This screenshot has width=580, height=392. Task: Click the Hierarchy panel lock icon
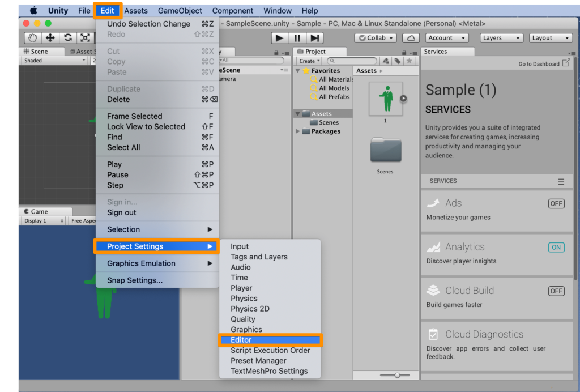276,53
